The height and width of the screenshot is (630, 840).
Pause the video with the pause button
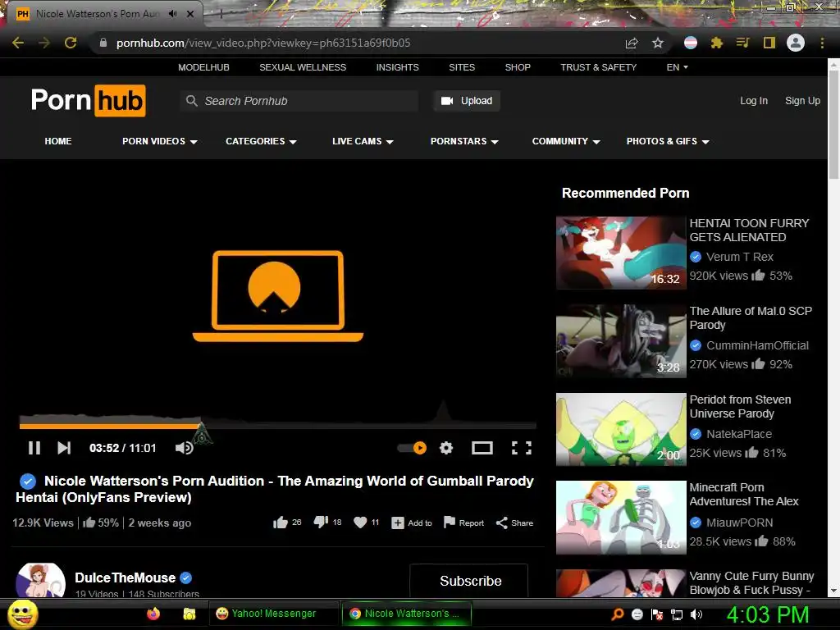coord(34,448)
